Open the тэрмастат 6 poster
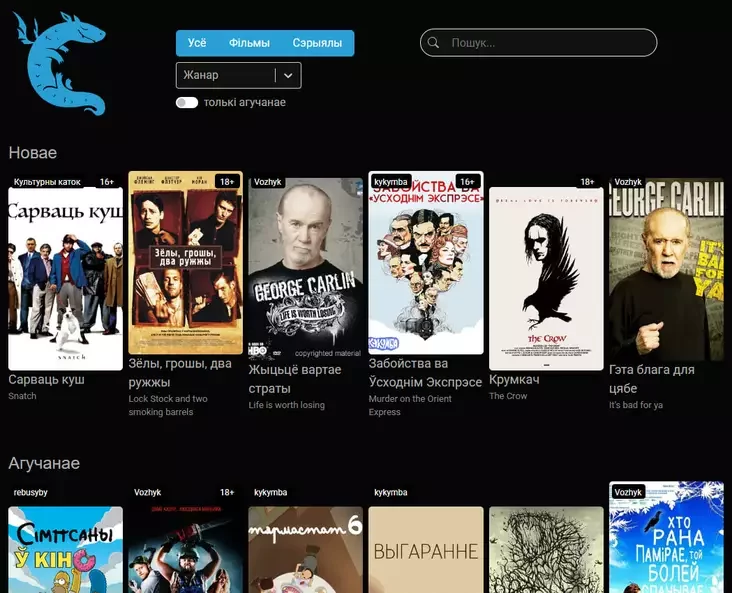 (305, 550)
